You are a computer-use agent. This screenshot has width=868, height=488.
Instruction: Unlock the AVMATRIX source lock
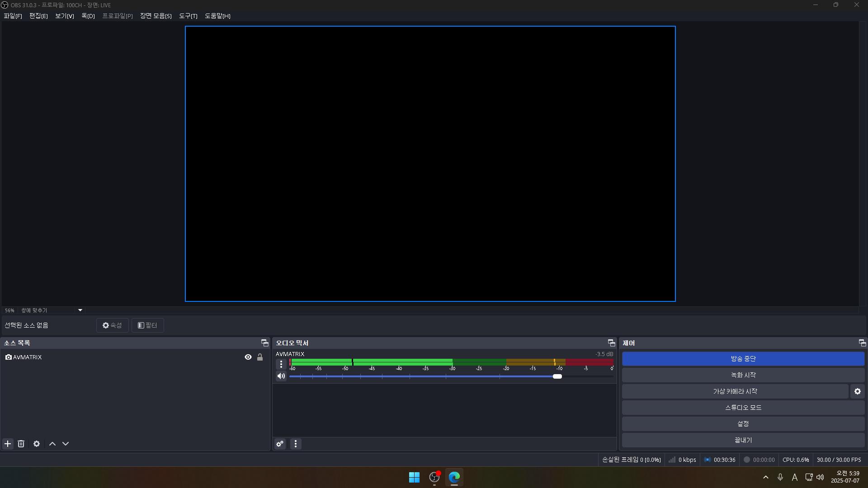click(x=260, y=357)
